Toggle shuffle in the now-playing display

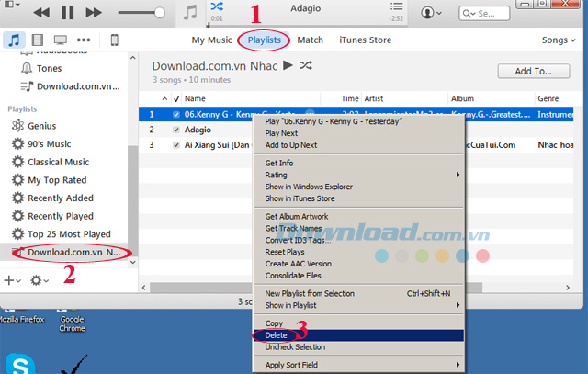click(217, 6)
